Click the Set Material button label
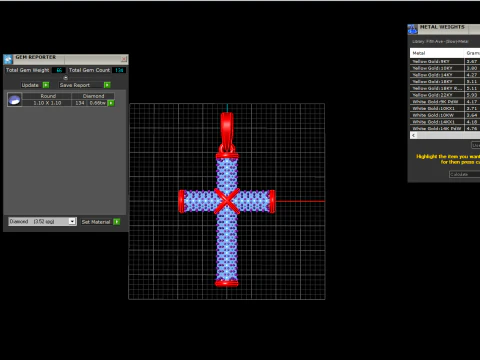 pos(96,222)
